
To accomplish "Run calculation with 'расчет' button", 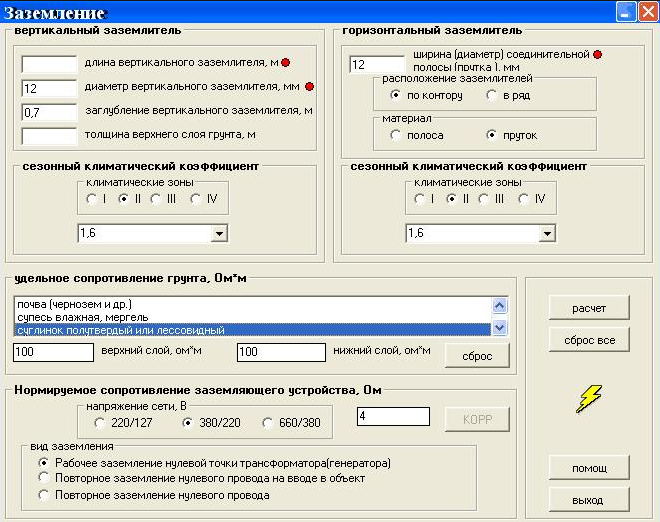I will pyautogui.click(x=589, y=308).
